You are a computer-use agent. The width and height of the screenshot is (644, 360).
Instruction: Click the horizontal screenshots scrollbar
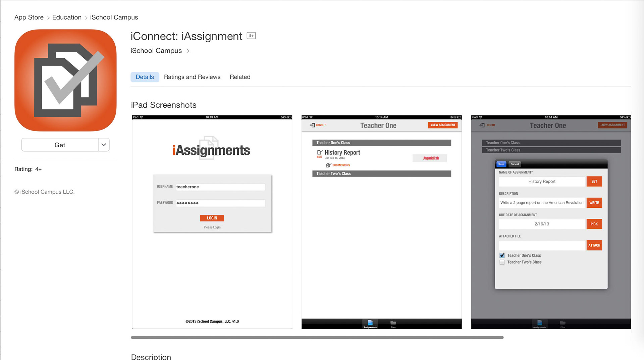317,338
